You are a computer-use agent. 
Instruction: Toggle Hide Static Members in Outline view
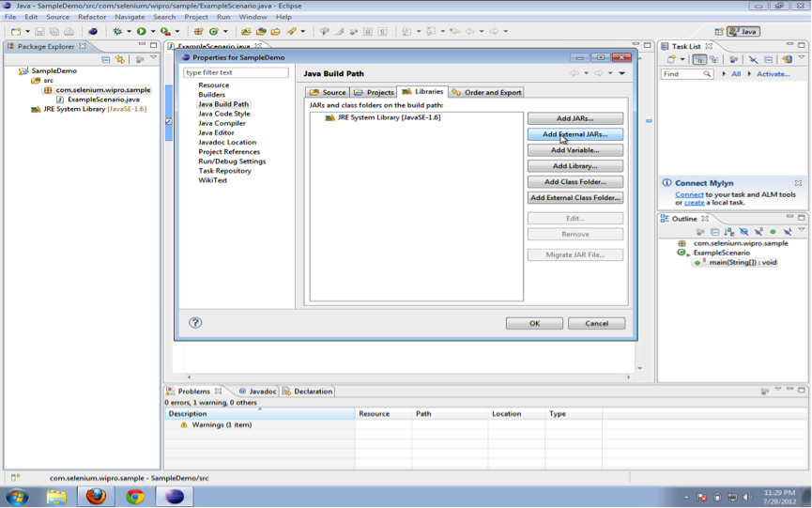click(758, 231)
